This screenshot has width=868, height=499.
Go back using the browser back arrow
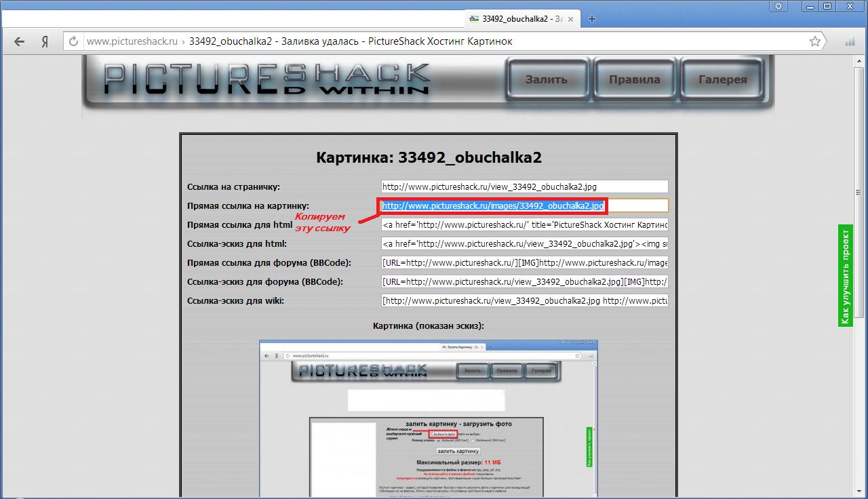coord(19,41)
